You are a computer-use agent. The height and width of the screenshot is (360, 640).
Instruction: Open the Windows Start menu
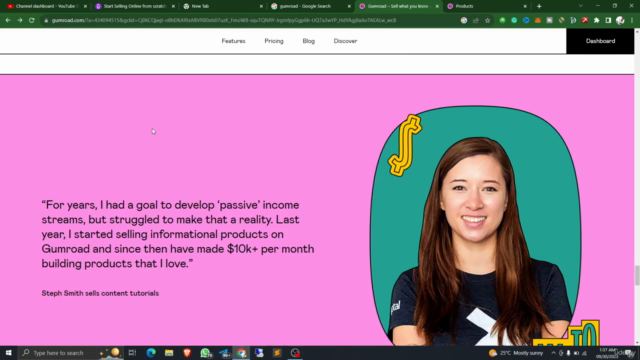pos(8,353)
